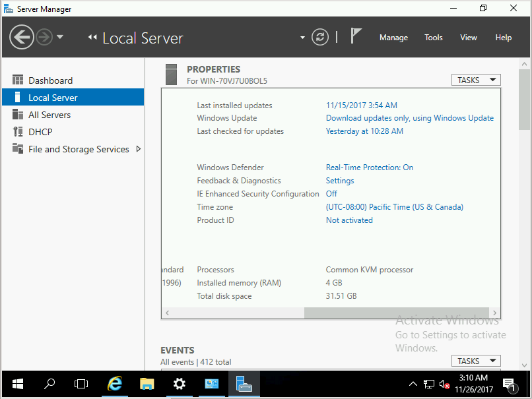Open the EVENTS TASKS dropdown
The image size is (532, 399).
476,361
